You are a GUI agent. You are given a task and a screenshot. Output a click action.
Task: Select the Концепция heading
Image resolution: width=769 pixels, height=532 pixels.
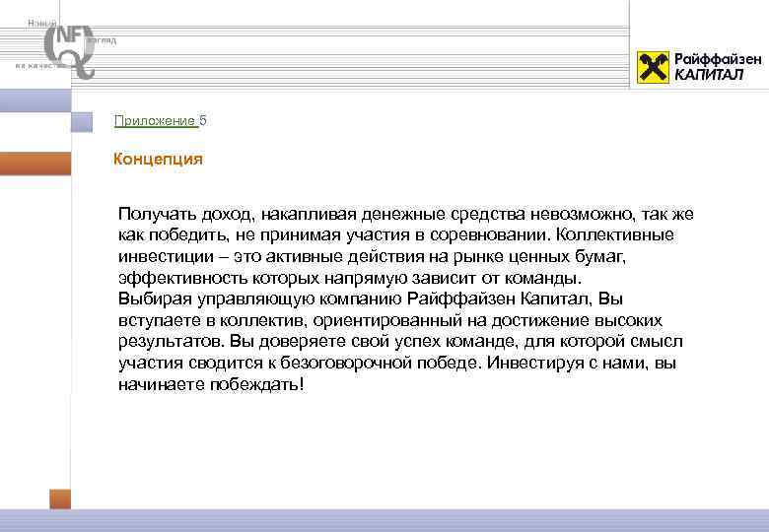tap(158, 160)
